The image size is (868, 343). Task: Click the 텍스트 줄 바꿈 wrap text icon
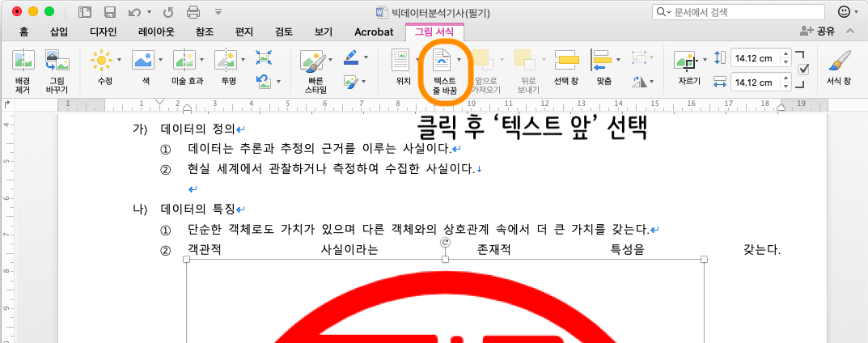pyautogui.click(x=442, y=60)
